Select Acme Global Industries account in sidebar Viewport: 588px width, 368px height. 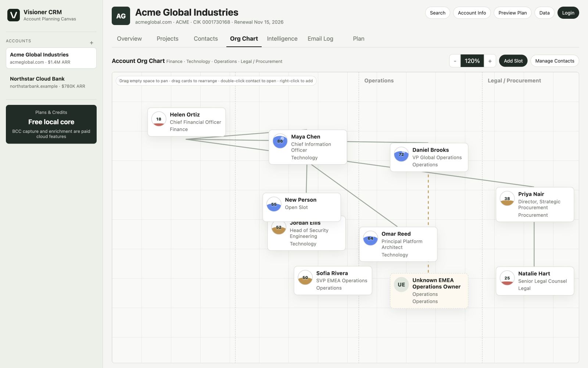tap(51, 58)
